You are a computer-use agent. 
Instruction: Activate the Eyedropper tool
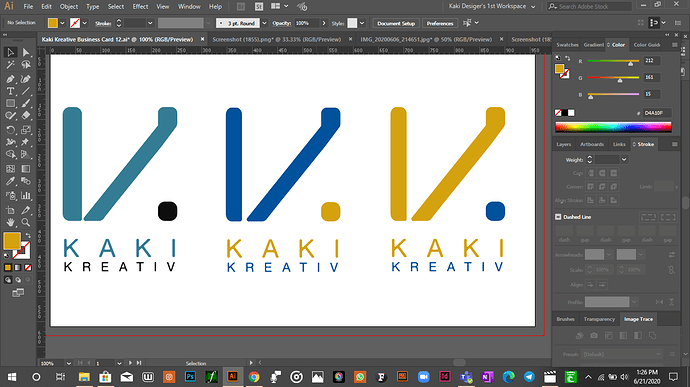coord(10,181)
